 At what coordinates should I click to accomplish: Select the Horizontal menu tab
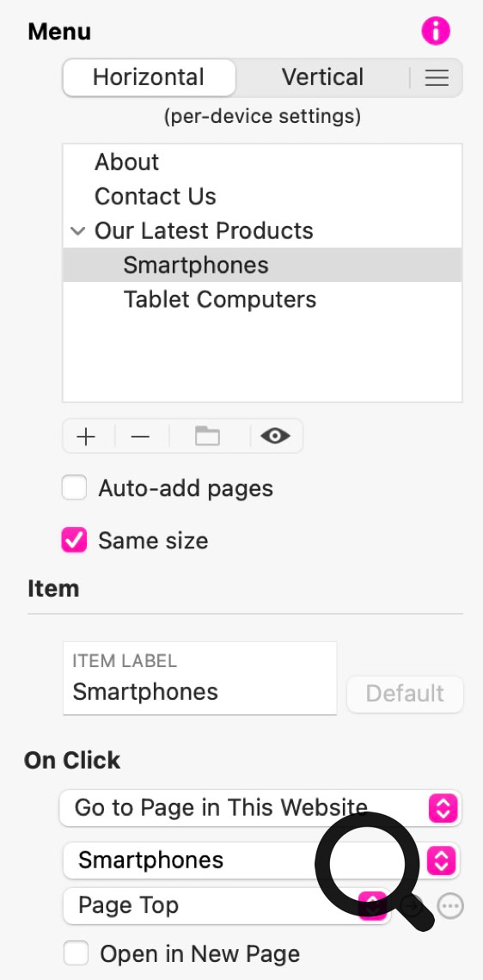[x=150, y=77]
